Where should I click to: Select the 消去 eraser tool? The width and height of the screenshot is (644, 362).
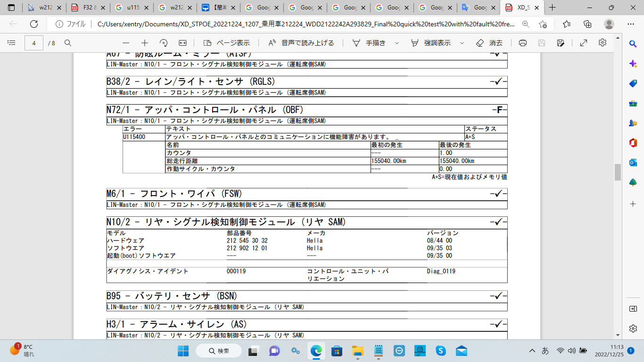[x=489, y=43]
